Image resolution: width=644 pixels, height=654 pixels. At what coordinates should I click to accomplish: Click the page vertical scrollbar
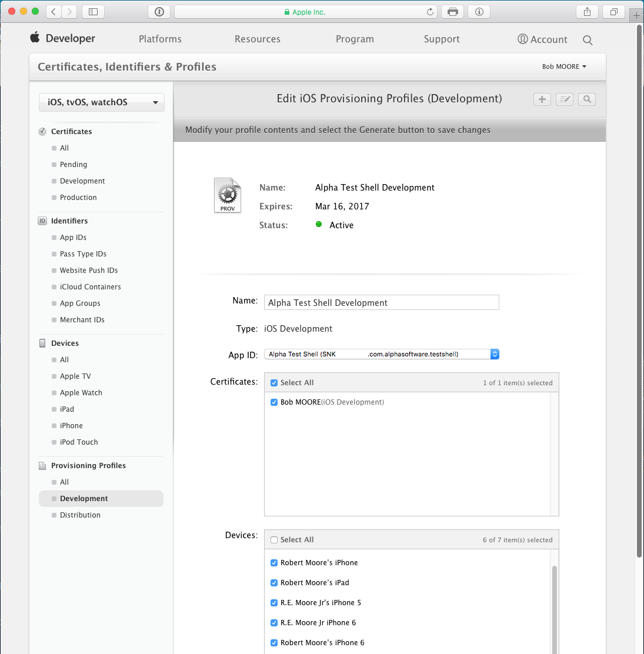click(x=639, y=291)
